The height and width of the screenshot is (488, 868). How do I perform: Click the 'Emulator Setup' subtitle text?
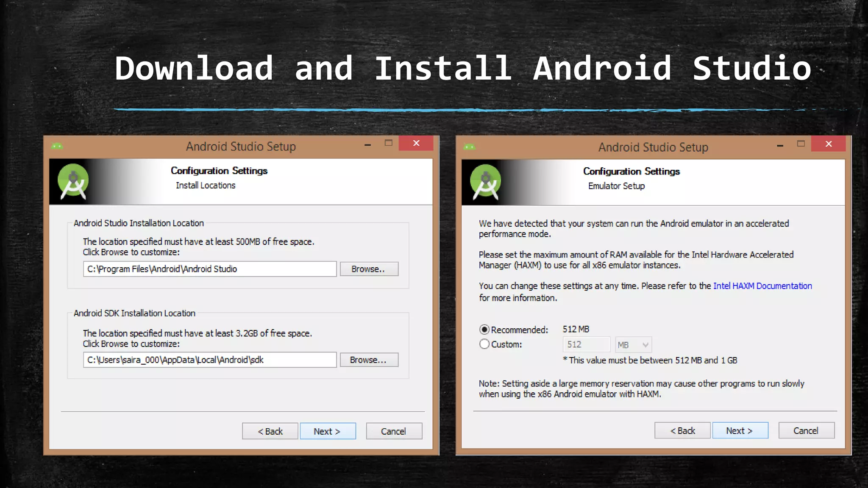click(616, 186)
